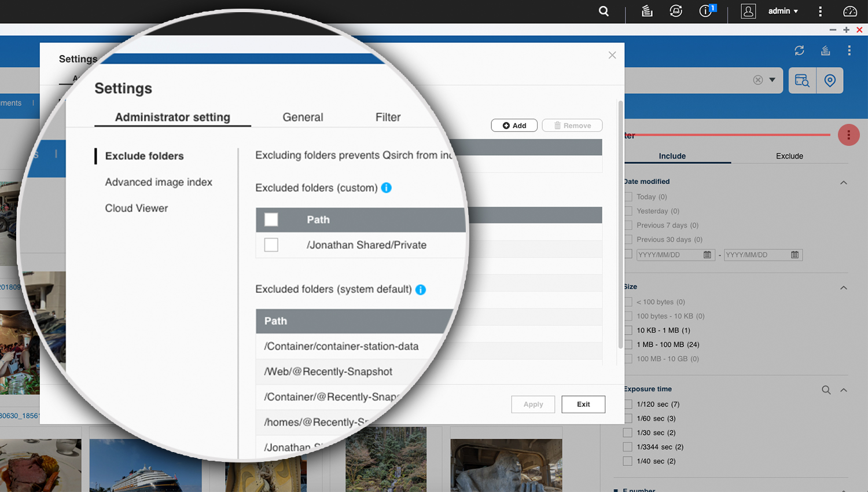This screenshot has width=868, height=492.
Task: Open the end date calendar icon
Action: (795, 255)
